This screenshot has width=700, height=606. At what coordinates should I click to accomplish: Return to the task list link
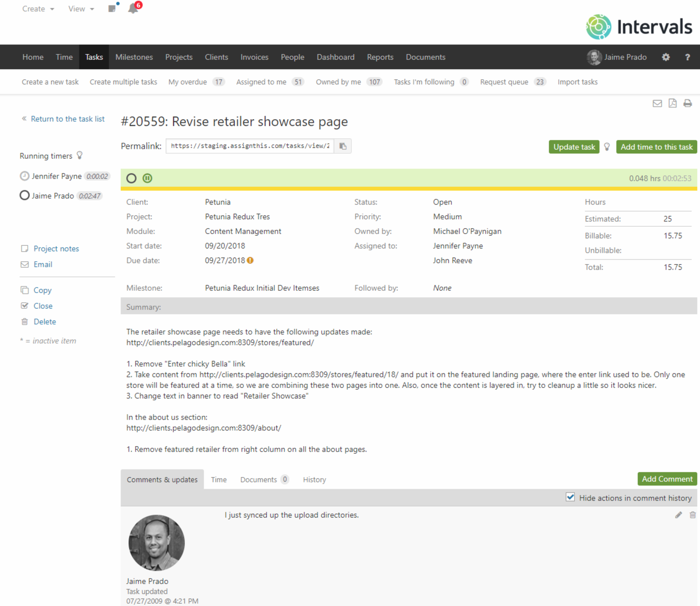point(67,119)
